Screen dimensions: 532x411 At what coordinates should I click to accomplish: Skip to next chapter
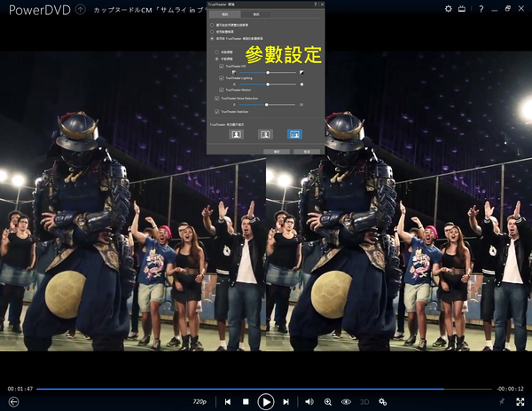tap(286, 401)
